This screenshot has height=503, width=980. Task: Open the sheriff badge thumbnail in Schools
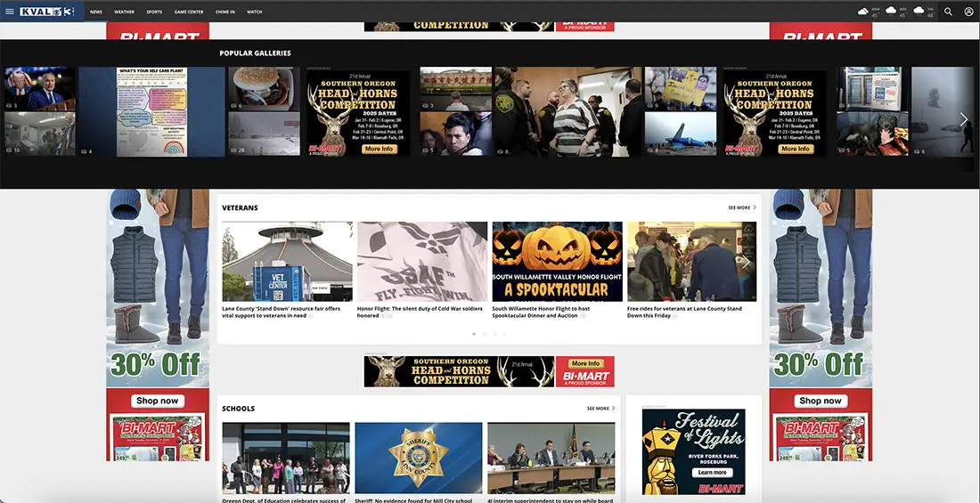coord(418,458)
